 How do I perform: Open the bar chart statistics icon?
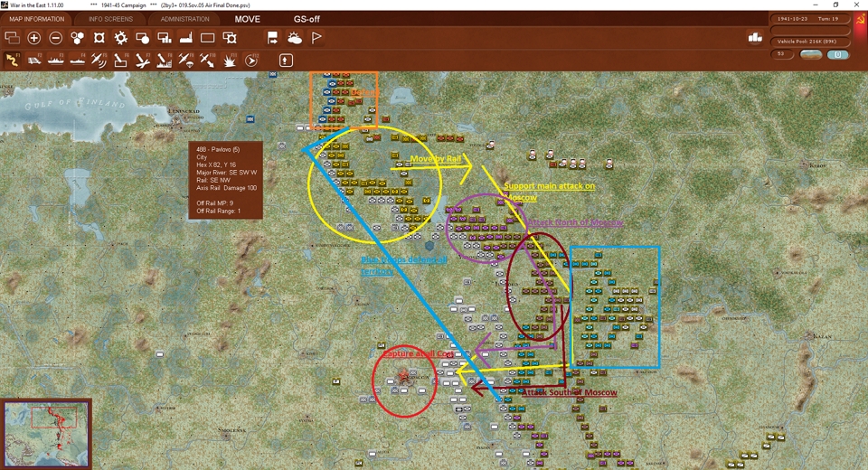(755, 37)
